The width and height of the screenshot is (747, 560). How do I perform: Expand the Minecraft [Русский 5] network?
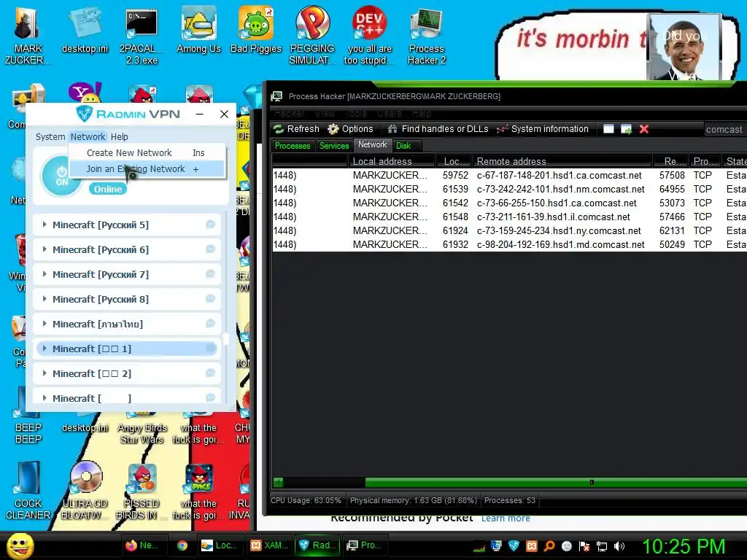coord(44,225)
